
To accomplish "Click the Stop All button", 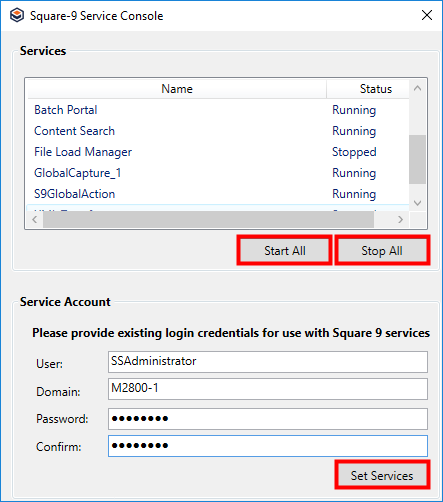I will 382,250.
